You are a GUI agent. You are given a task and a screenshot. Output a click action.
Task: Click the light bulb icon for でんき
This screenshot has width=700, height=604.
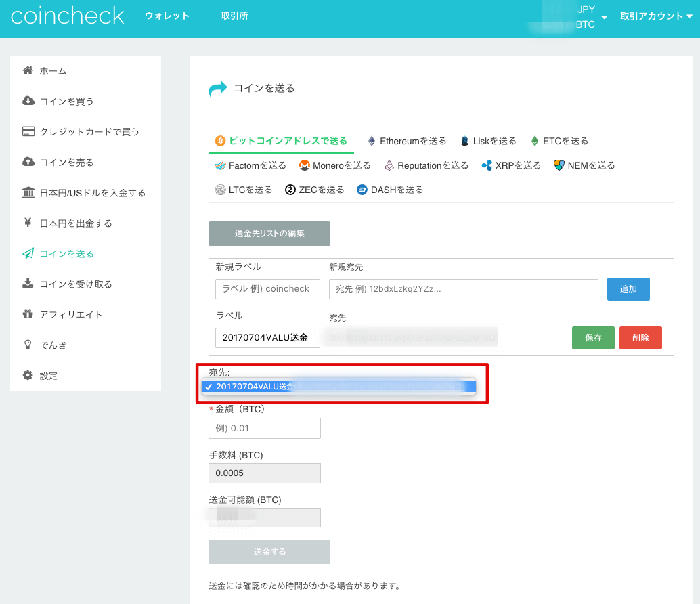pos(28,345)
